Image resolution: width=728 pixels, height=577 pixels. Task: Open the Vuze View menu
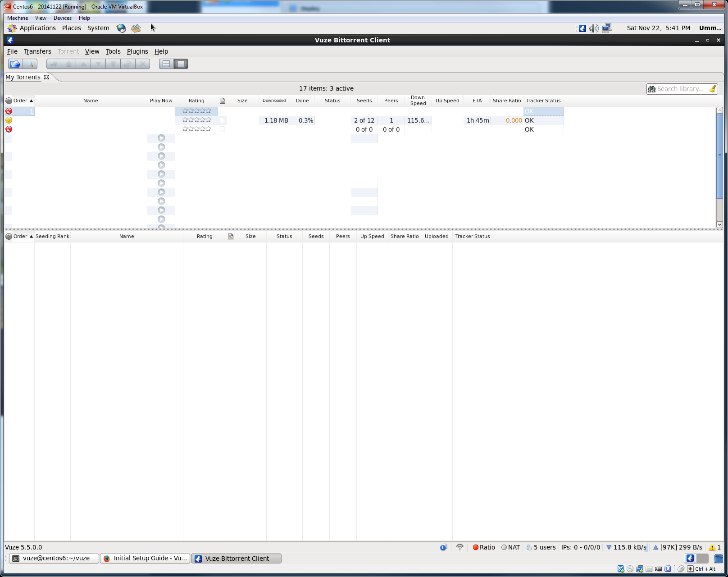pyautogui.click(x=92, y=51)
